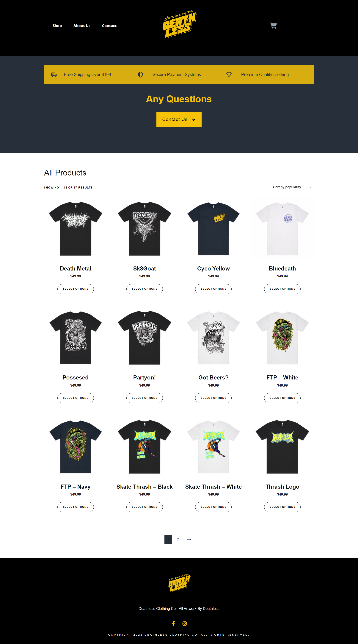Open the Contact menu link
Screen dimensions: 358x644
click(x=109, y=26)
